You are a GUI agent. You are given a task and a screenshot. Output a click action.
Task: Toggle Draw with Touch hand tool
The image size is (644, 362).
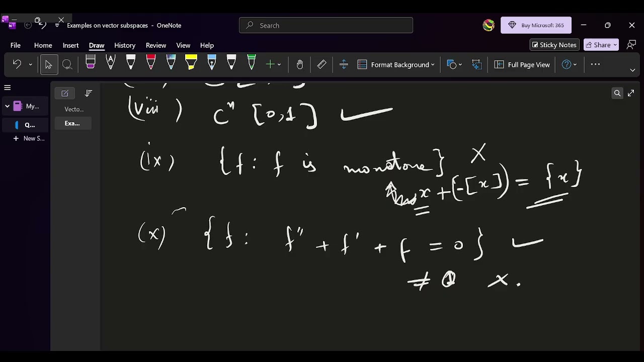(x=300, y=64)
